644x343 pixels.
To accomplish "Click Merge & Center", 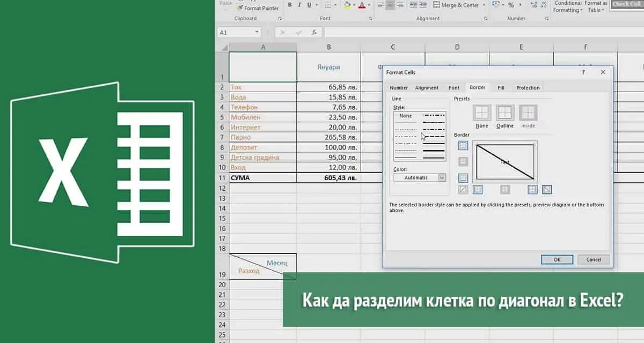I will (x=456, y=5).
